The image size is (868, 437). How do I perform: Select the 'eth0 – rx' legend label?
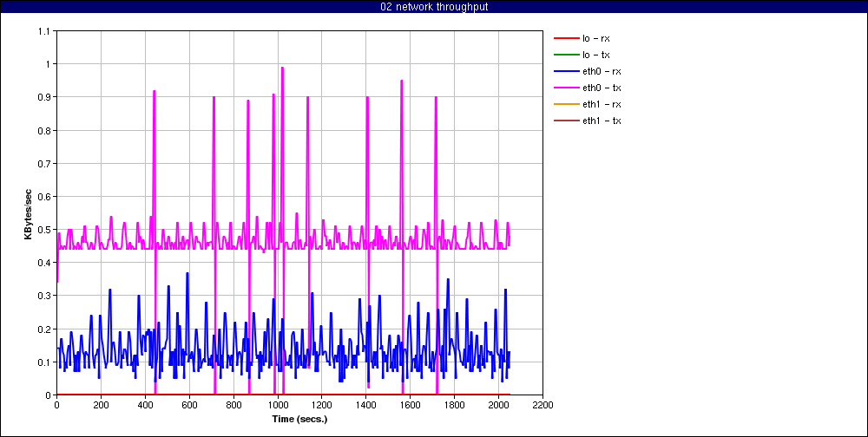602,71
